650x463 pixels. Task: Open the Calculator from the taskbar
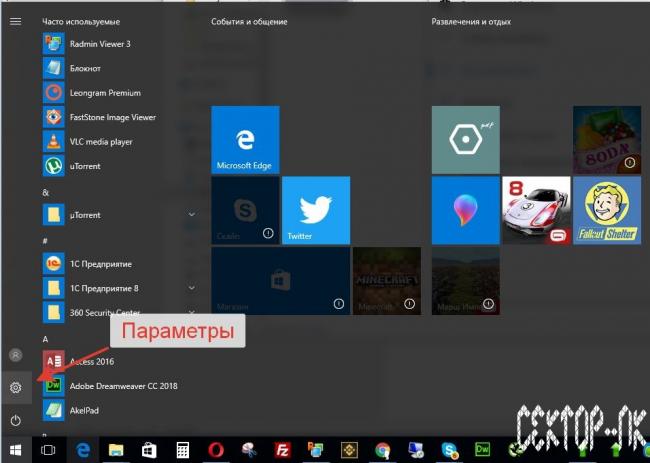pyautogui.click(x=183, y=451)
